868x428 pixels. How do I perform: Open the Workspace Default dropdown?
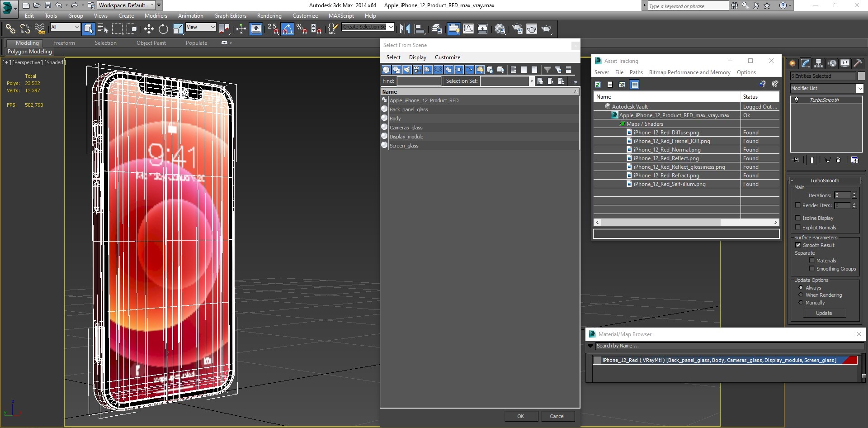[x=126, y=5]
